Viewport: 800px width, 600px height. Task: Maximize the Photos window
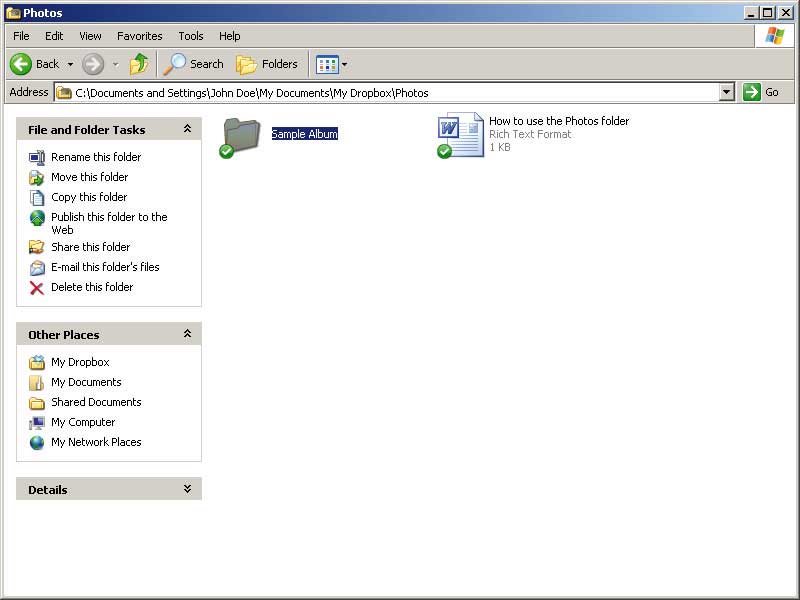[x=768, y=13]
